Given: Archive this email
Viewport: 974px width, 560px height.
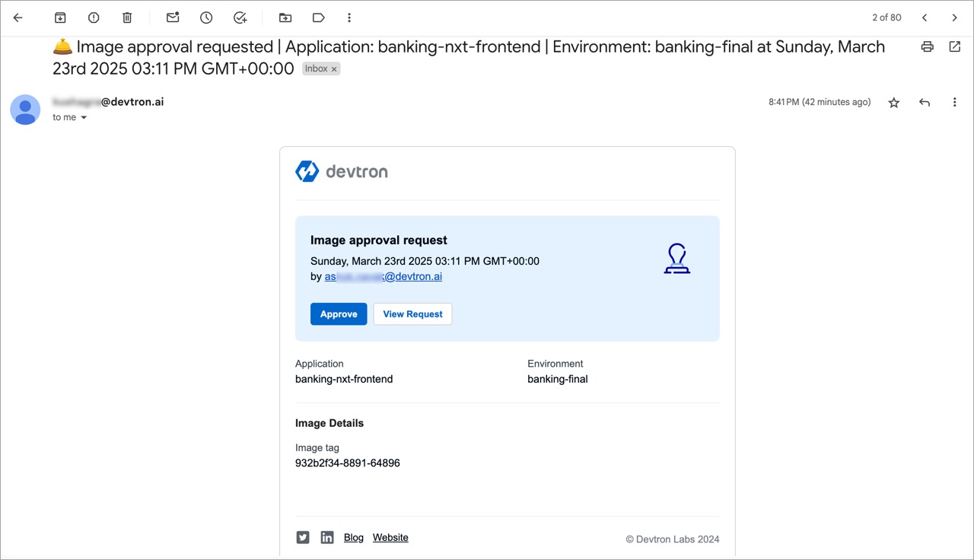Looking at the screenshot, I should [60, 17].
